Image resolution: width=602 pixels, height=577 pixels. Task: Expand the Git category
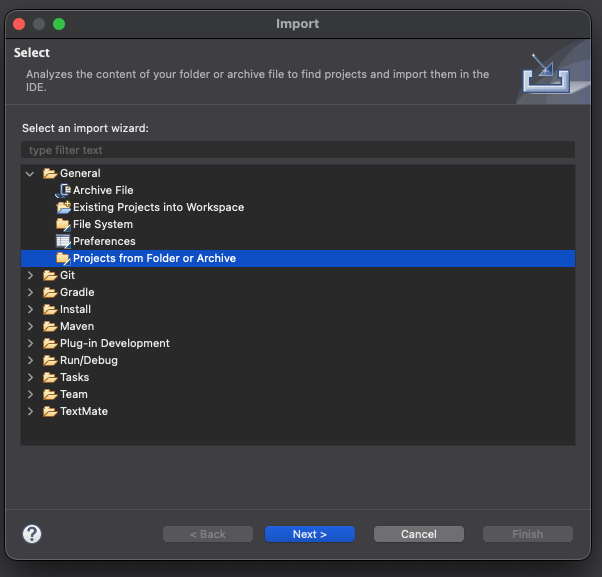[x=30, y=276]
